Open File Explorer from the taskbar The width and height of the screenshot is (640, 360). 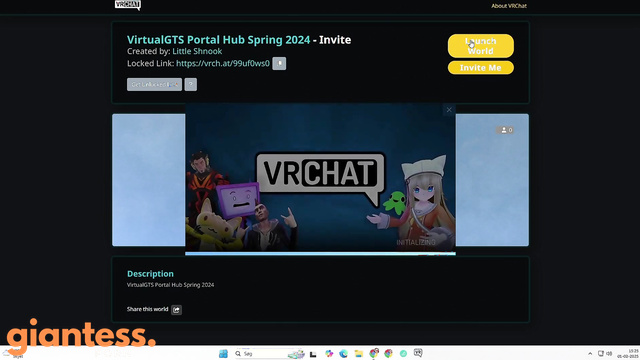[x=358, y=353]
